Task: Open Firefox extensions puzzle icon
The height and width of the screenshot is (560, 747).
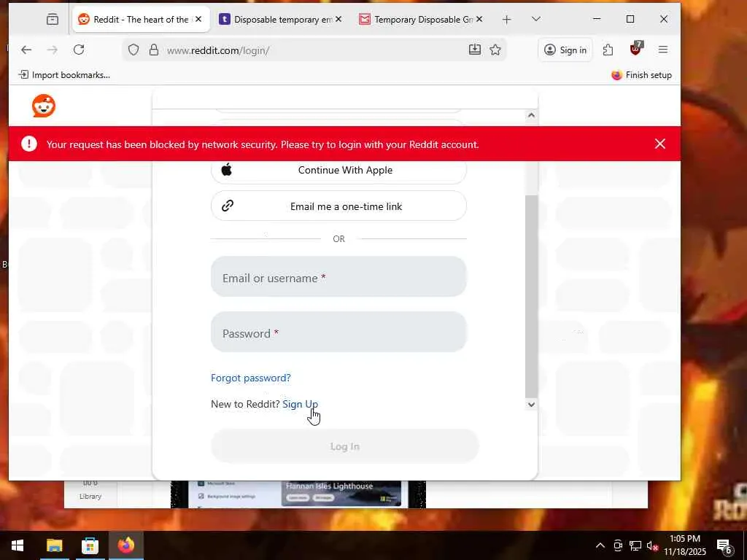Action: click(608, 50)
